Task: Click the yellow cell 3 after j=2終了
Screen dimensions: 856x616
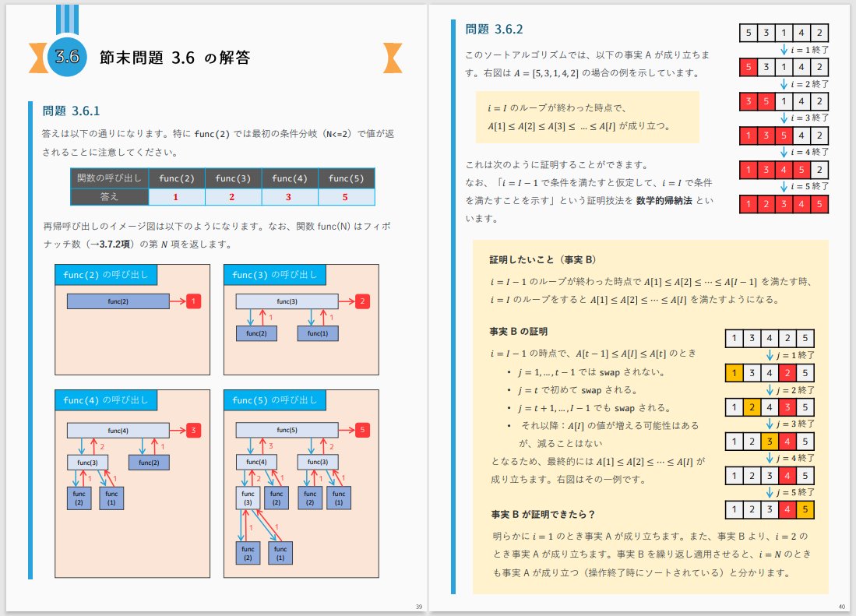Action: pyautogui.click(x=768, y=441)
